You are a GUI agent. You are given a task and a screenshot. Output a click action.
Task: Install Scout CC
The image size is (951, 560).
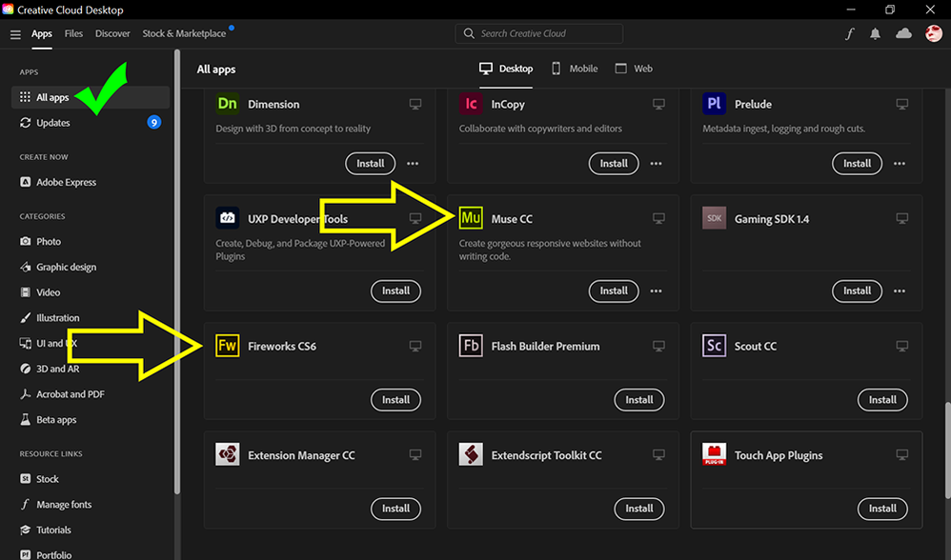tap(882, 400)
